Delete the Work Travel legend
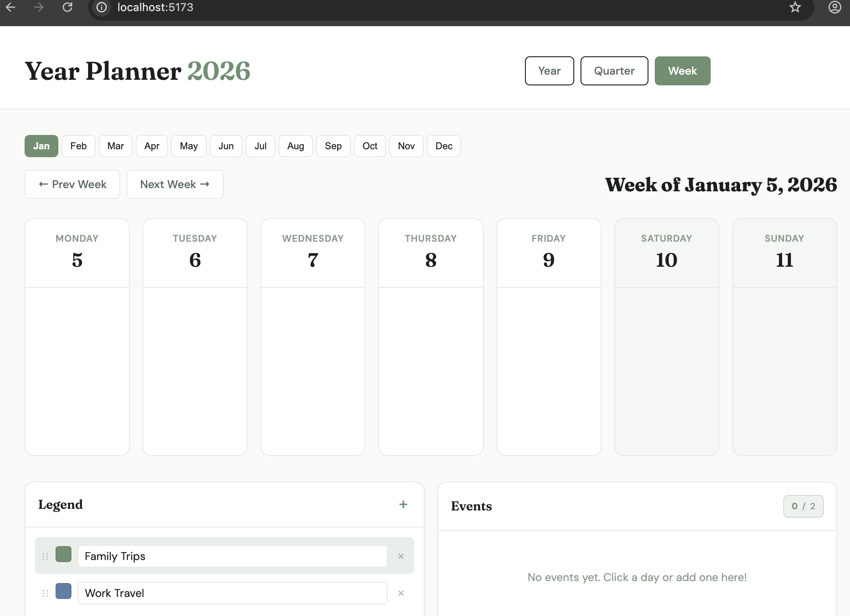The width and height of the screenshot is (850, 616). coord(401,593)
